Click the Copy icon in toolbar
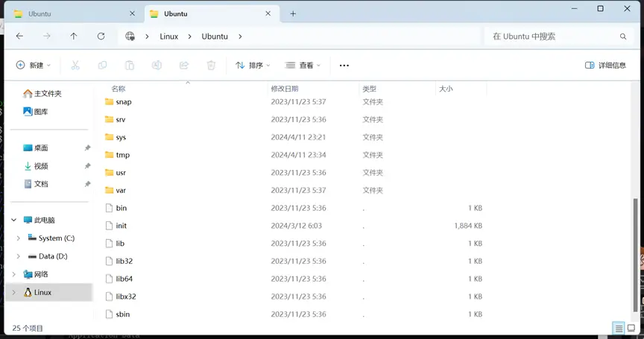This screenshot has height=339, width=644. click(x=102, y=66)
